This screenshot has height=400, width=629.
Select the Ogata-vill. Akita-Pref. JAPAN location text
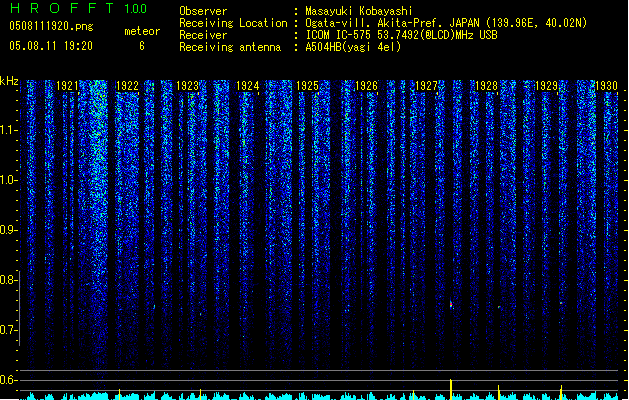(446, 23)
